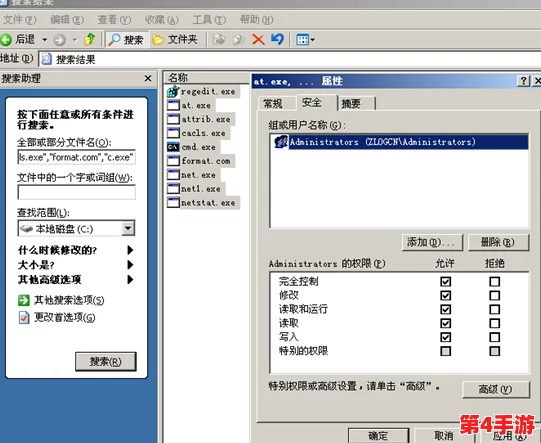Toggle Allow for 完全控制 permission
Viewport: 541px width, 443px height.
[445, 282]
